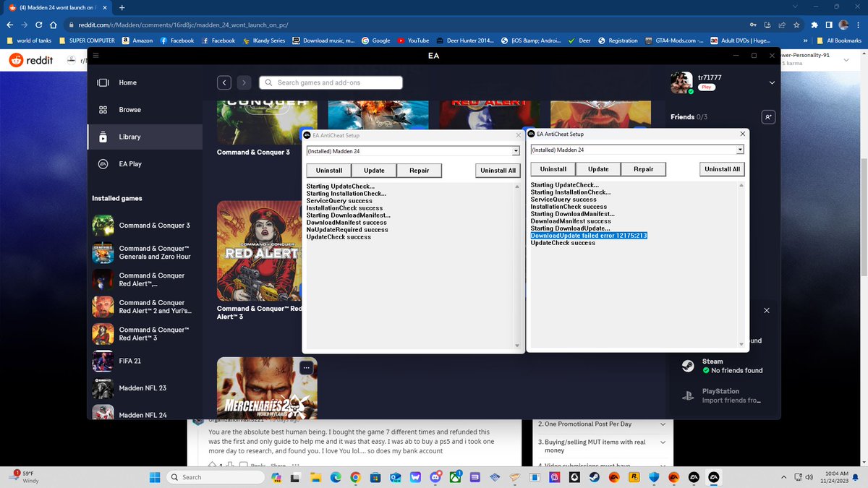Open the Mercenaries 2 game tile
Screen dimensions: 868x488
coord(267,388)
